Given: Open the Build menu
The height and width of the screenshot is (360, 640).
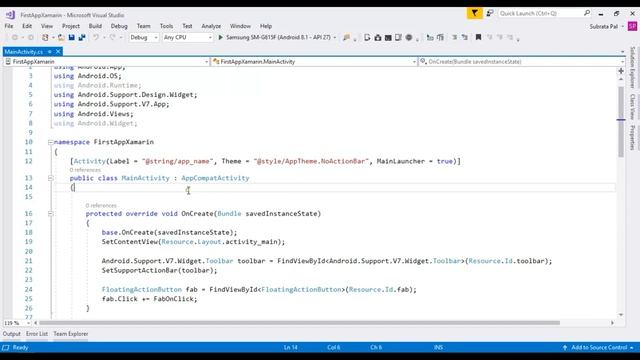Looking at the screenshot, I should pyautogui.click(x=95, y=26).
